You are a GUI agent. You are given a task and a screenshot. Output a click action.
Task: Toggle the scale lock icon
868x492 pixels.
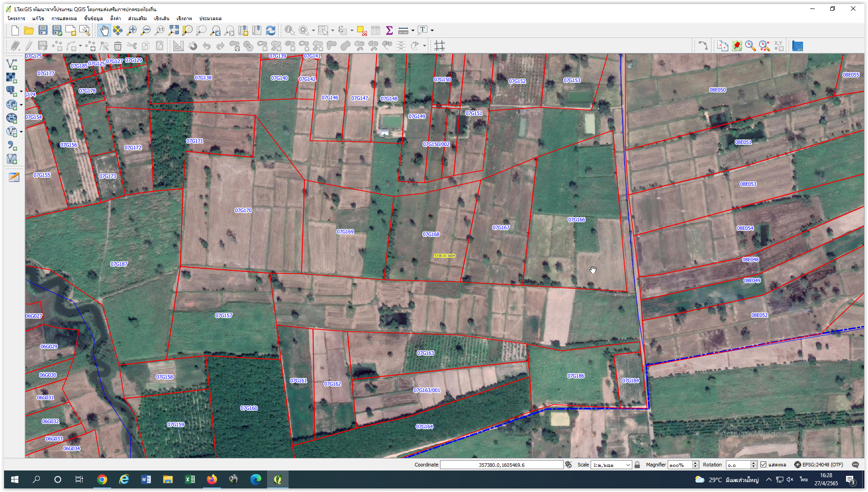pyautogui.click(x=637, y=465)
